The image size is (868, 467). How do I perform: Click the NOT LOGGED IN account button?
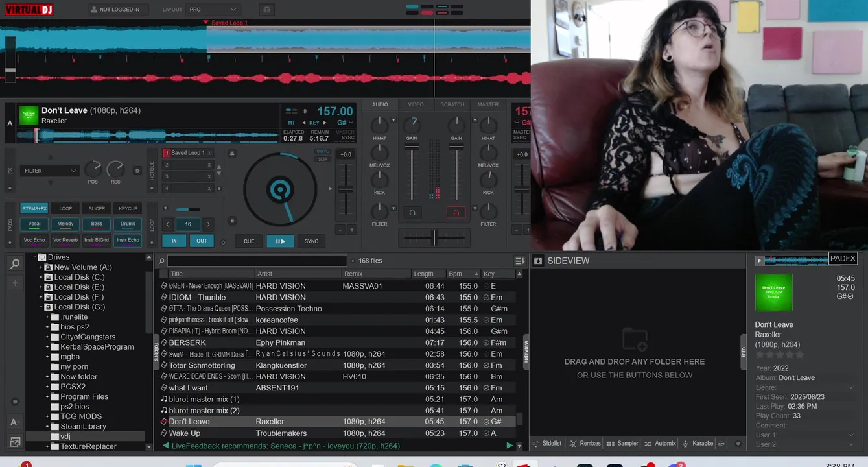(x=119, y=10)
